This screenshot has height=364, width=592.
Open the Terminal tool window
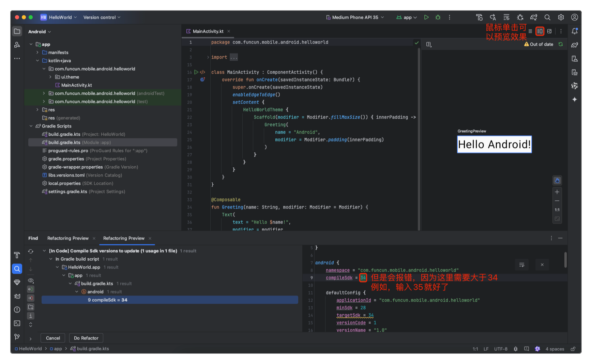point(17,323)
